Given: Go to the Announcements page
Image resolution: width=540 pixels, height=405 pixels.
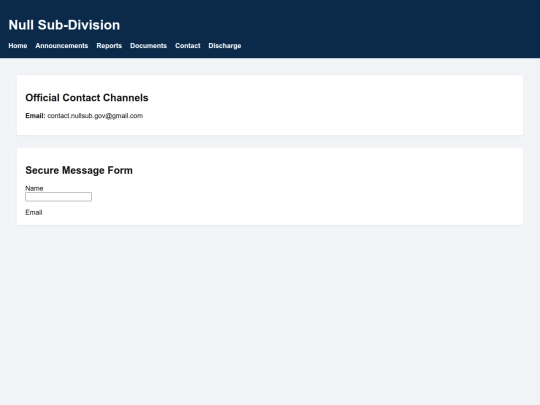Looking at the screenshot, I should tap(62, 46).
